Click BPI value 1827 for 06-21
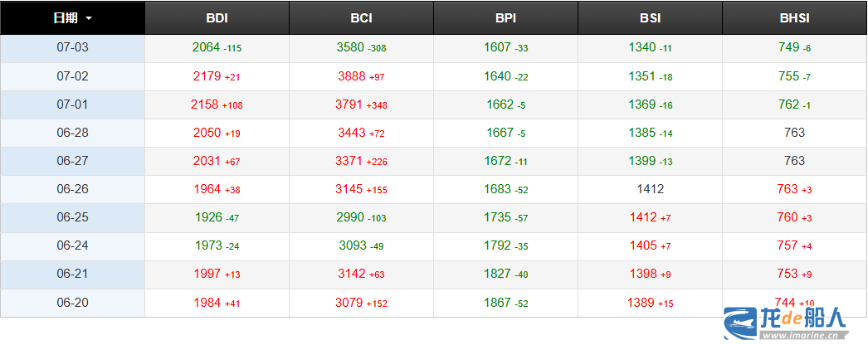Screen dimensions: 868x345 (x=498, y=274)
